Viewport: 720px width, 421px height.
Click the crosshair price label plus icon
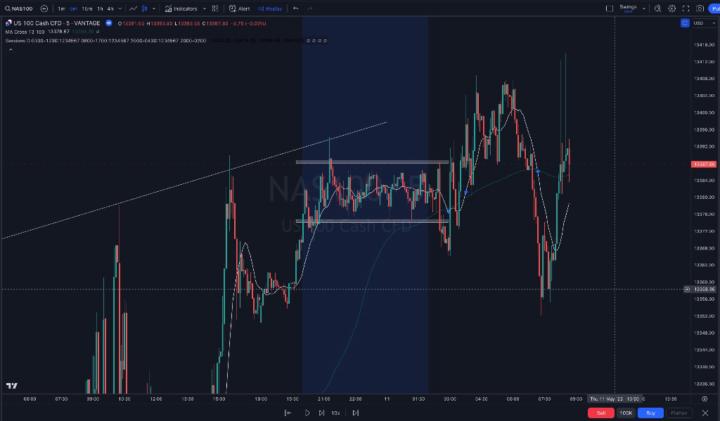click(687, 289)
